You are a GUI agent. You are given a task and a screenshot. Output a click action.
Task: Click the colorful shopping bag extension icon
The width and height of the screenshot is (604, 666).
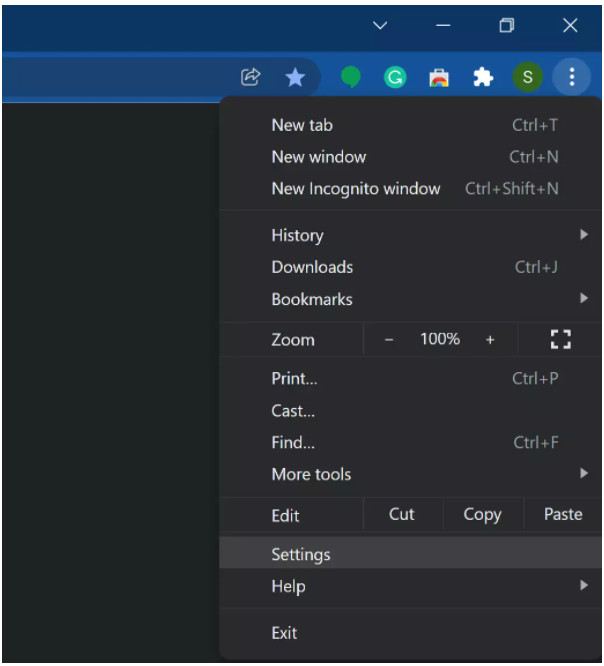point(439,77)
